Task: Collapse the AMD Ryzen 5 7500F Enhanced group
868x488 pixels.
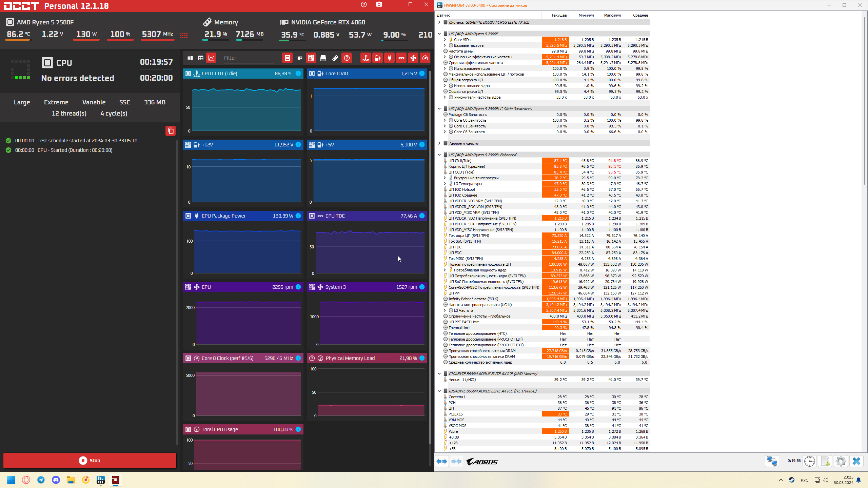Action: coord(439,155)
